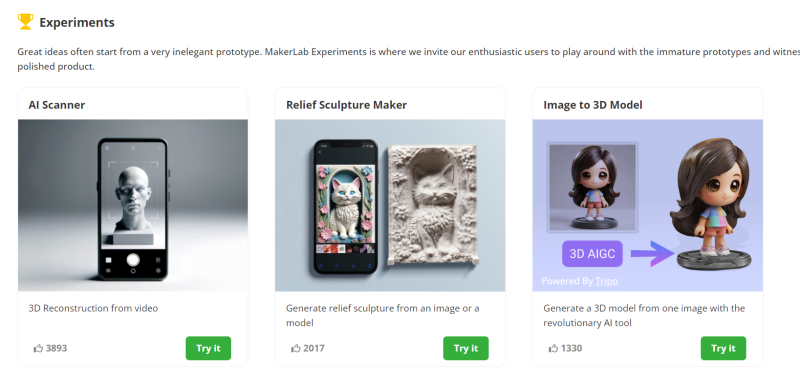Click the gold trophy icon beside Experiments
Screen dimensions: 800x390
25,22
